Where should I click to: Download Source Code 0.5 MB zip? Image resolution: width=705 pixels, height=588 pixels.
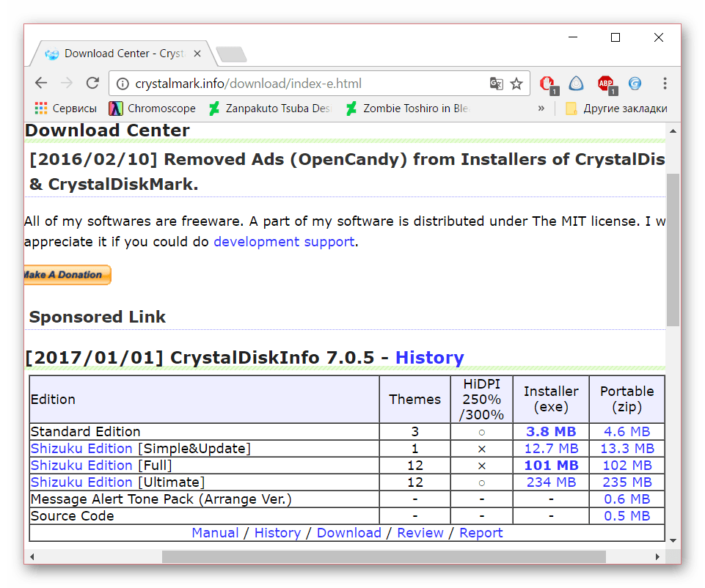(x=627, y=515)
